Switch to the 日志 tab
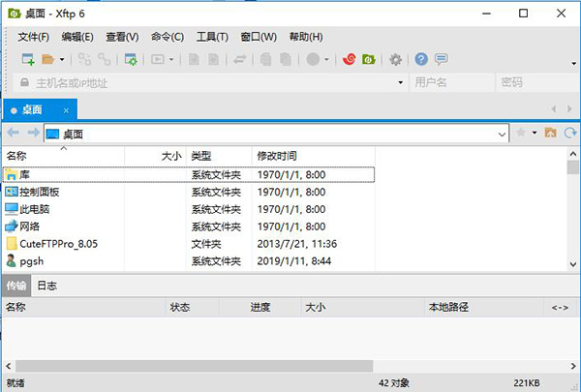Image resolution: width=581 pixels, height=392 pixels. pos(46,286)
